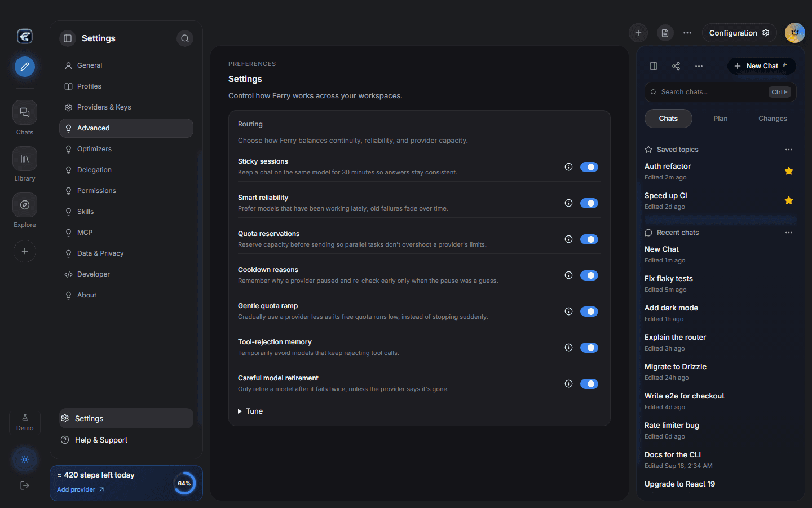
Task: Open the Fix flaky tests chat
Action: [x=720, y=284]
